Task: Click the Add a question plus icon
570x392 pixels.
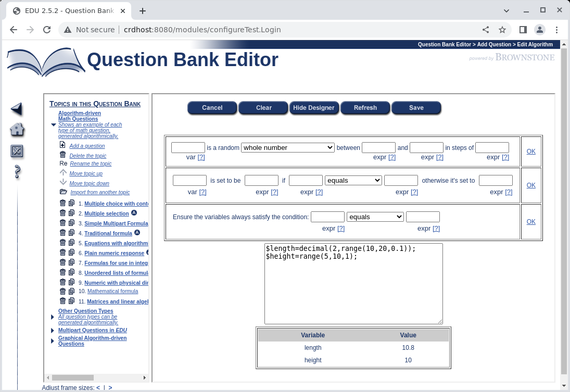Action: [63, 145]
